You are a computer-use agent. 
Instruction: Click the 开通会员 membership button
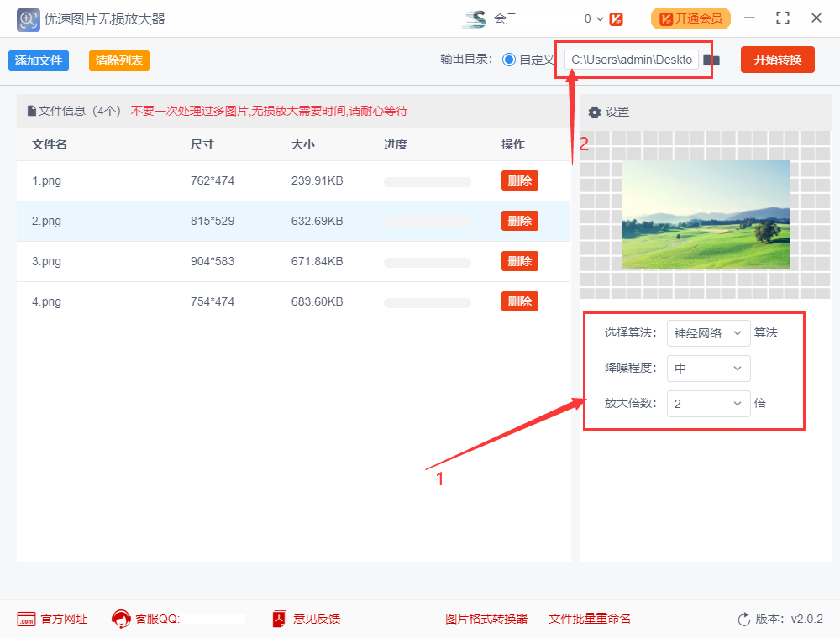pyautogui.click(x=690, y=18)
